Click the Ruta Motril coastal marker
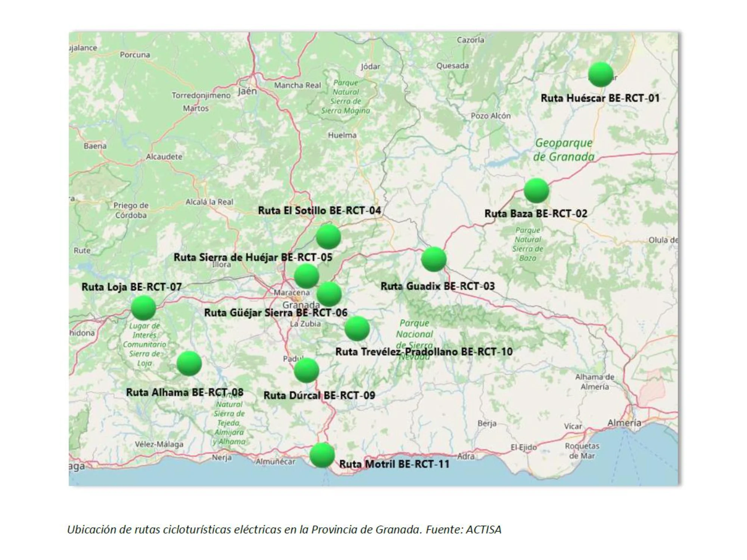747x560 pixels. coord(322,455)
